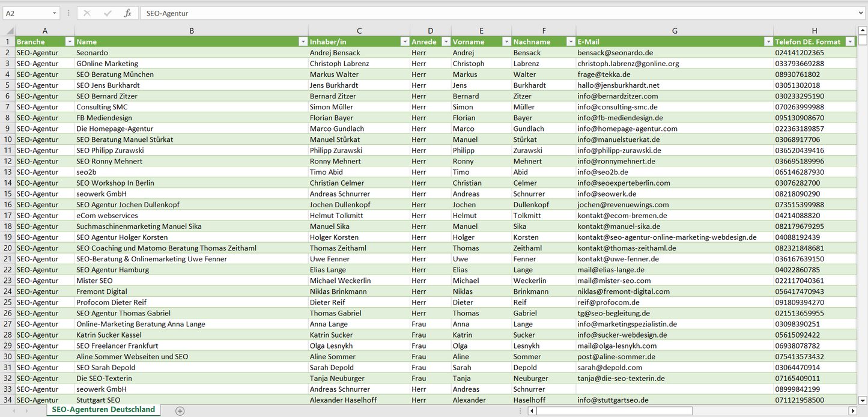
Task: Select column G header
Action: [675, 31]
